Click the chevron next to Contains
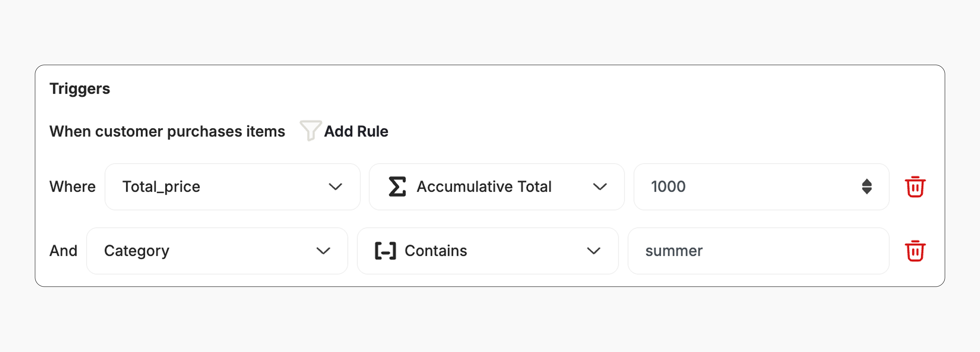This screenshot has height=352, width=980. pos(593,251)
